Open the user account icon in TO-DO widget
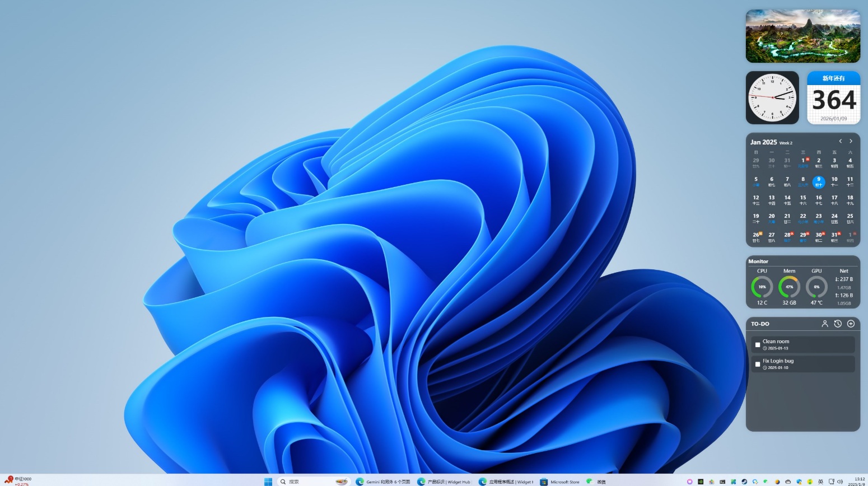The width and height of the screenshot is (868, 486). [824, 324]
